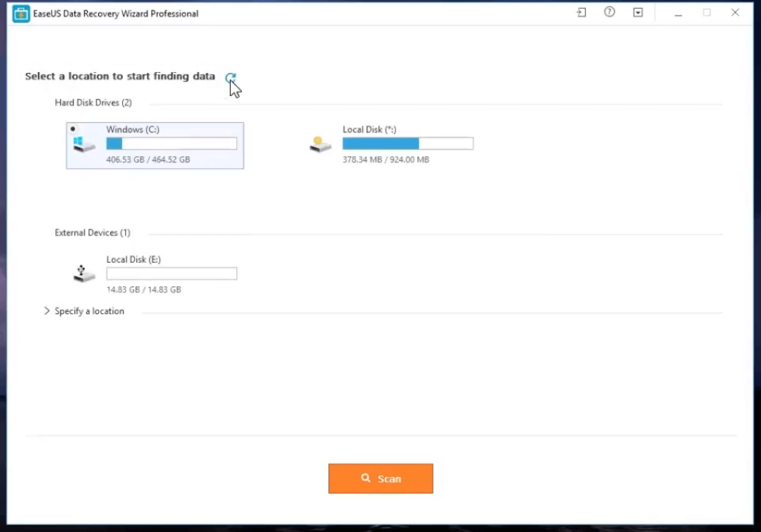Viewport: 761px width, 532px height.
Task: Click the refresh drive list icon
Action: pos(230,77)
